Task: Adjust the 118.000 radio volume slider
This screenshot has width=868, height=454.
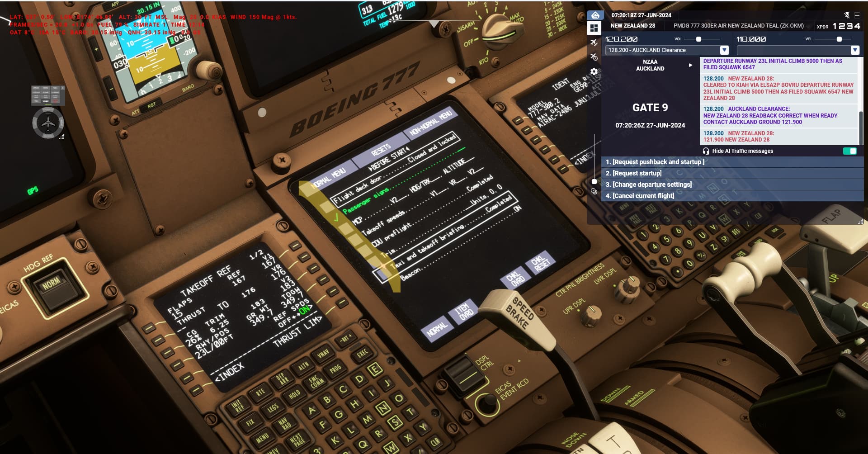Action: pos(839,39)
